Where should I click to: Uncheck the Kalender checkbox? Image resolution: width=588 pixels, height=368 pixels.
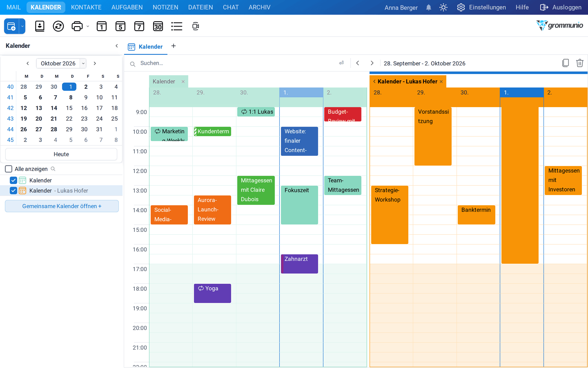click(x=13, y=180)
